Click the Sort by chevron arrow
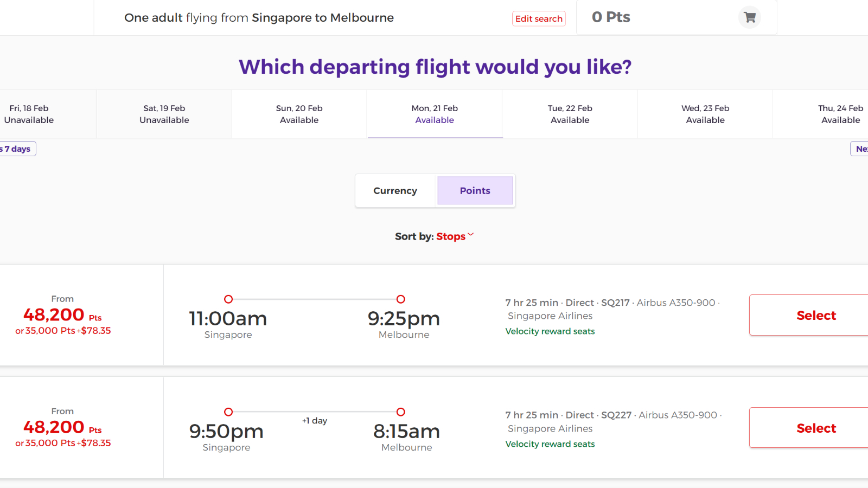This screenshot has height=488, width=868. pos(471,235)
